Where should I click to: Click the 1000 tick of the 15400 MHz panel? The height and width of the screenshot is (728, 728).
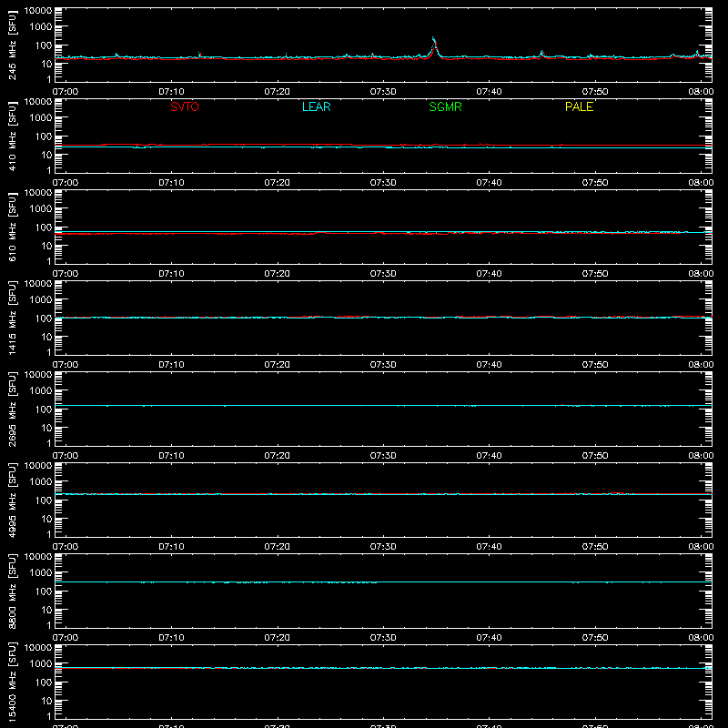pyautogui.click(x=41, y=663)
